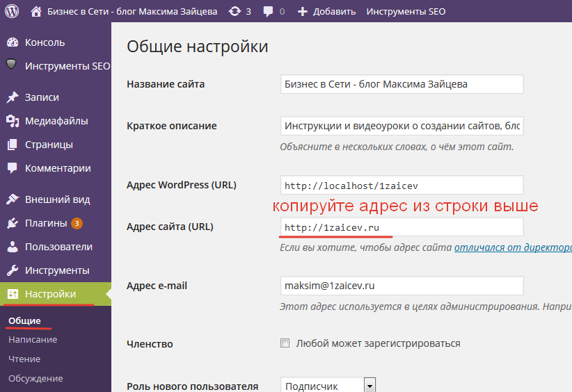Open the comments bubble icon in the admin bar
This screenshot has height=392, width=572.
[x=269, y=11]
